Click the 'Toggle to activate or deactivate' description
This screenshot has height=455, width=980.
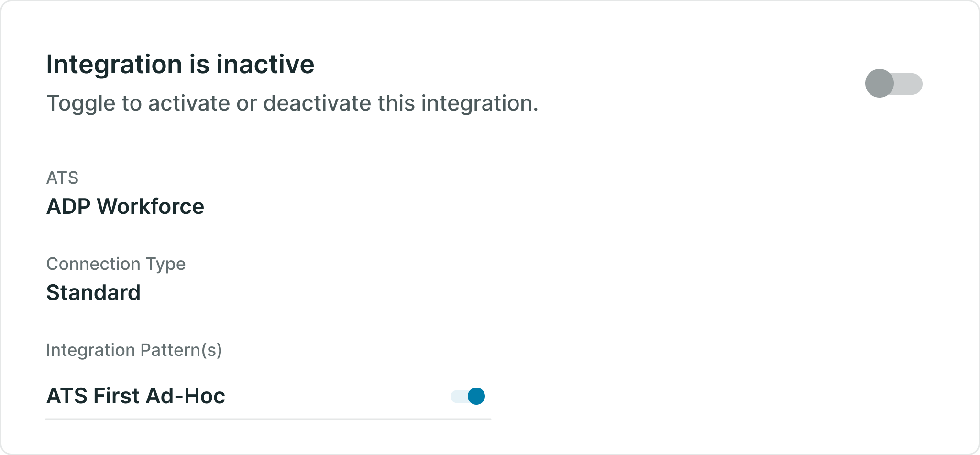tap(292, 103)
